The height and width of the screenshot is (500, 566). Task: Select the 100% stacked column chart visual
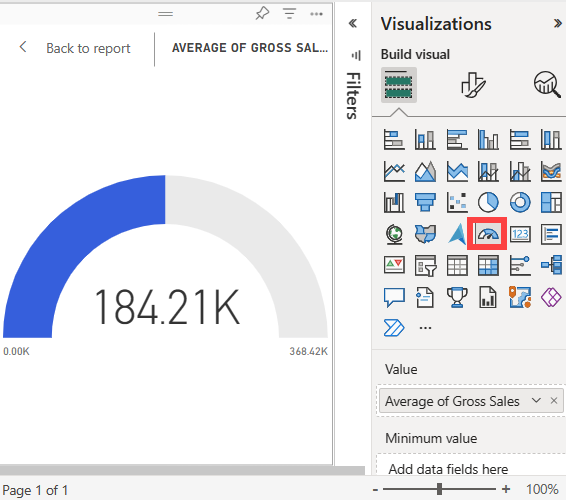(x=551, y=139)
